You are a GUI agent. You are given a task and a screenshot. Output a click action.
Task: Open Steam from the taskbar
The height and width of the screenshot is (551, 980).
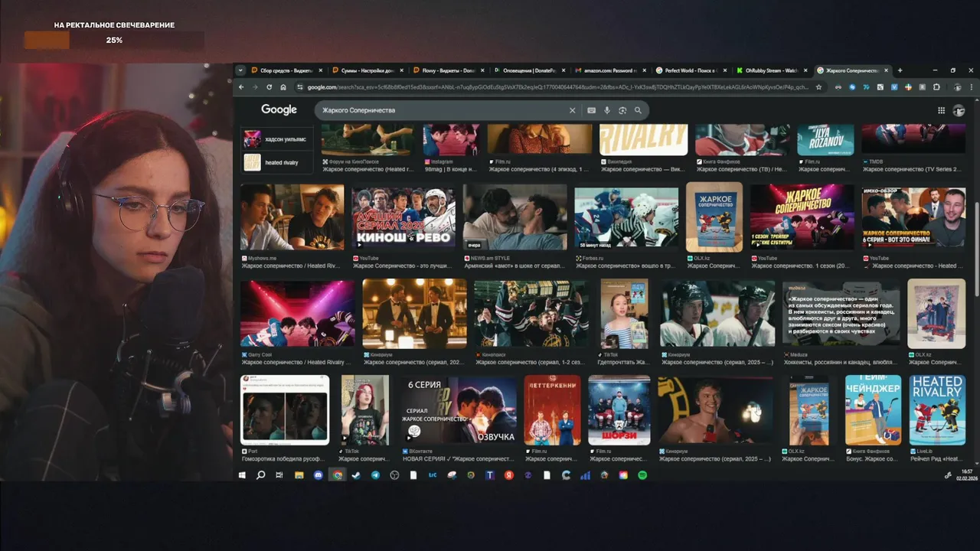coord(356,475)
